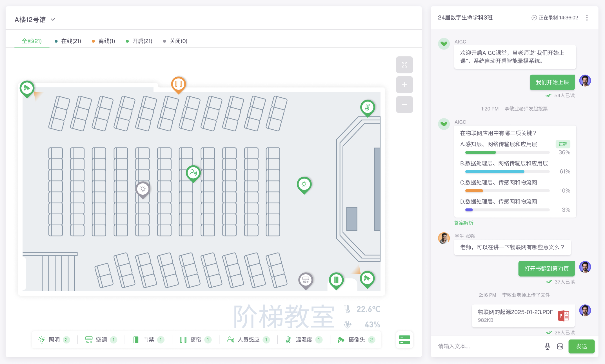This screenshot has height=364, width=605.
Task: Click the chat message input field
Action: coord(479,346)
